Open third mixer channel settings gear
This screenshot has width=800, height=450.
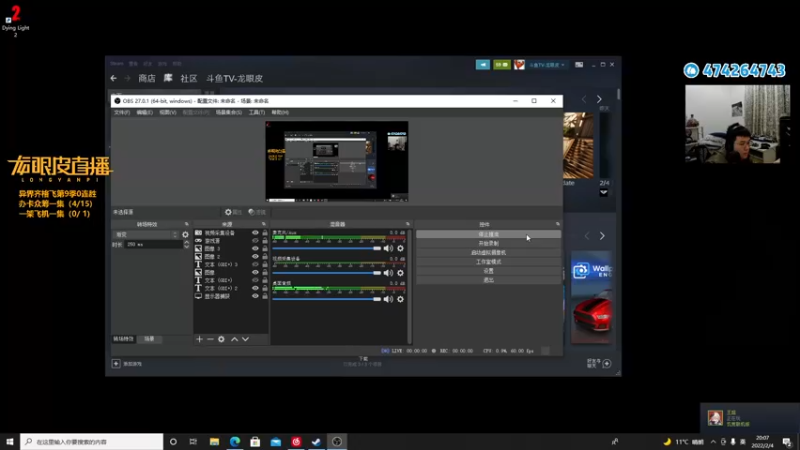pos(401,299)
